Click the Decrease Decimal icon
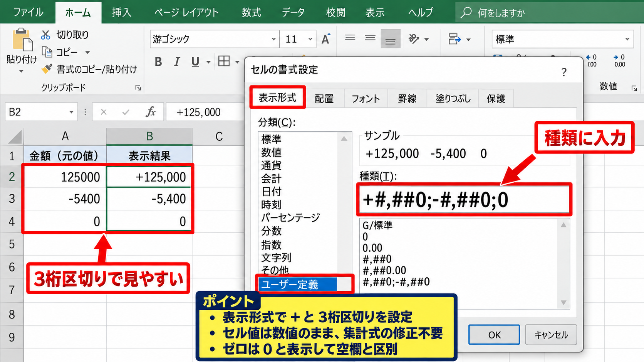 tap(619, 60)
